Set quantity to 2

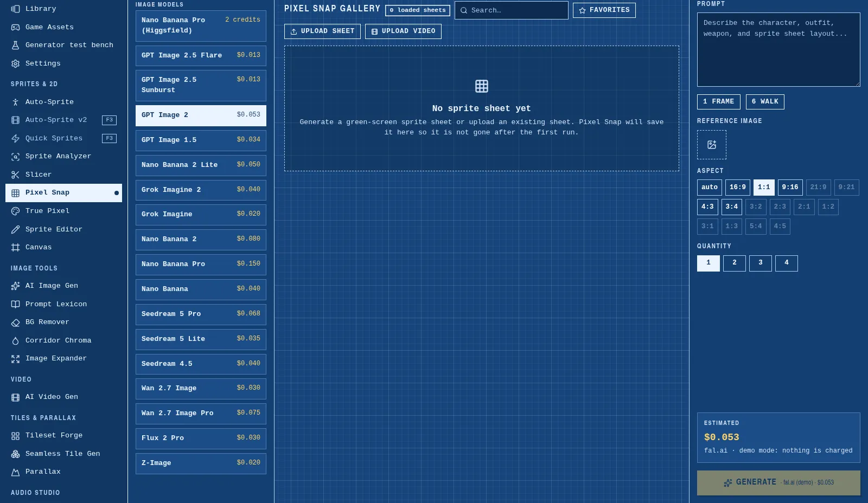coord(735,263)
